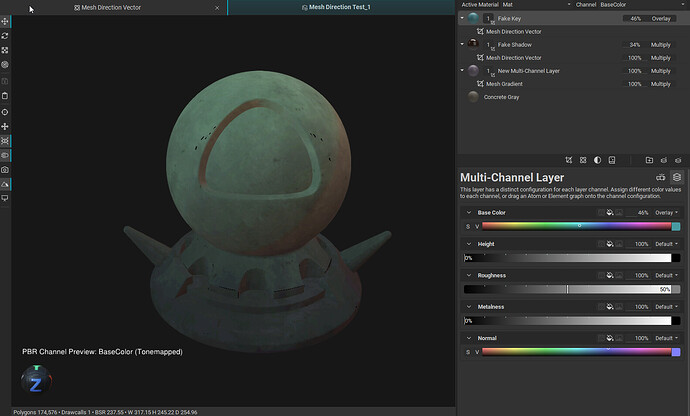Open the Height channel Default dropdown

click(668, 244)
